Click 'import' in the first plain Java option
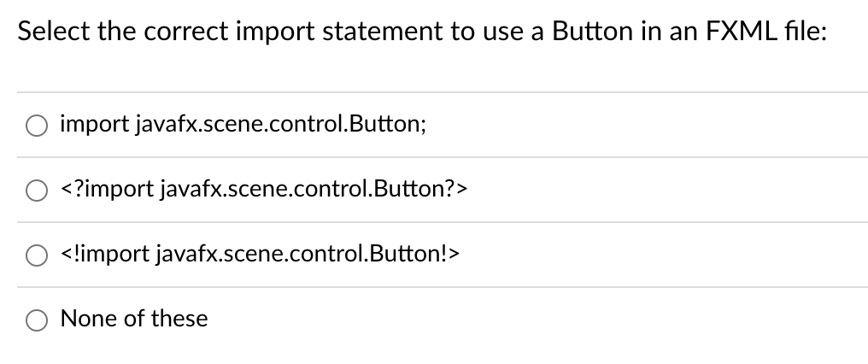The image size is (868, 364). (x=95, y=125)
